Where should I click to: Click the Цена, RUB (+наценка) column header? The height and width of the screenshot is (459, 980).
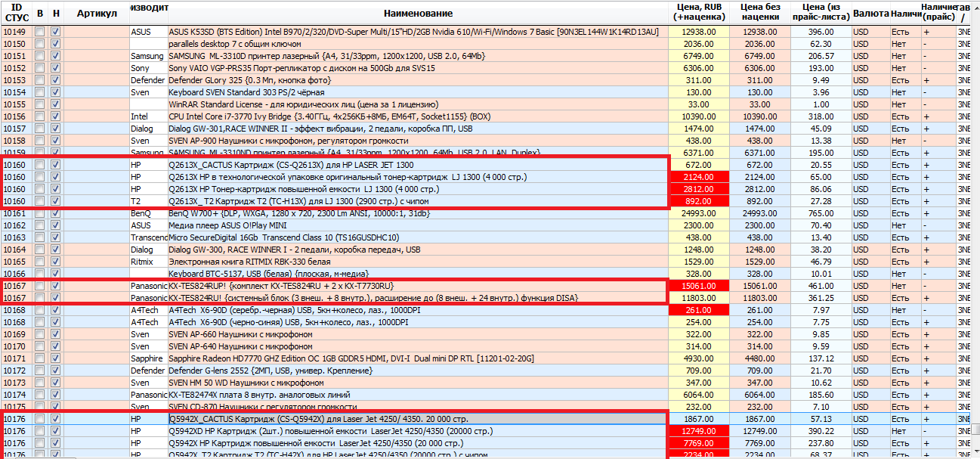click(x=699, y=13)
